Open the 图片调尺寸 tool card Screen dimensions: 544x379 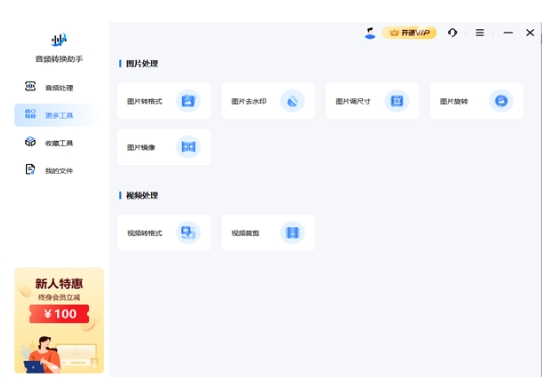[372, 101]
